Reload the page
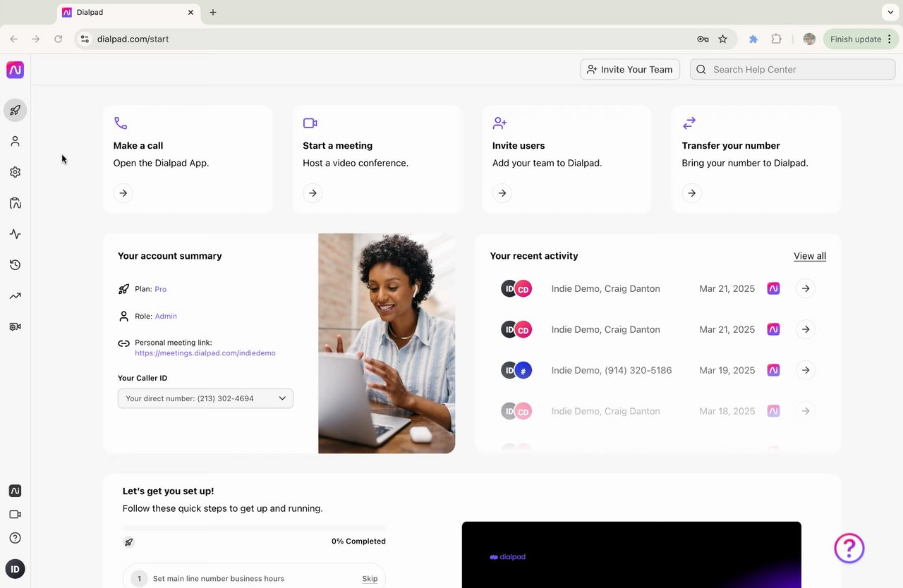This screenshot has width=903, height=588. (x=59, y=39)
